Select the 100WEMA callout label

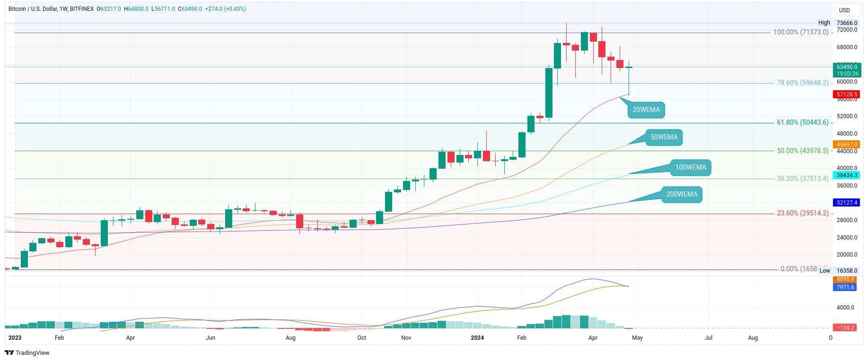click(x=691, y=167)
